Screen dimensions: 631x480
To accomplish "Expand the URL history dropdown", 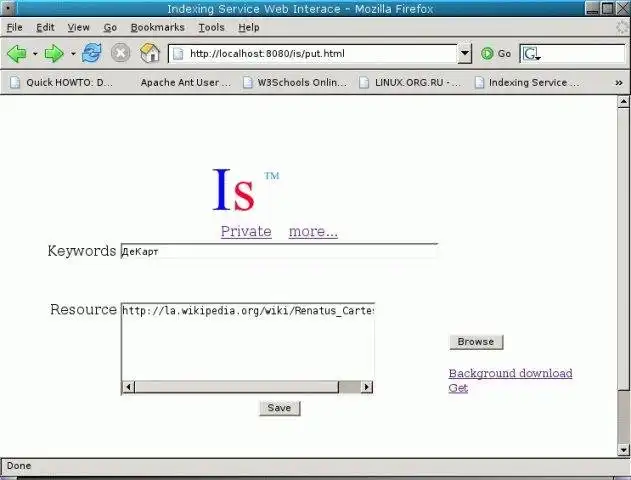I will (x=464, y=54).
